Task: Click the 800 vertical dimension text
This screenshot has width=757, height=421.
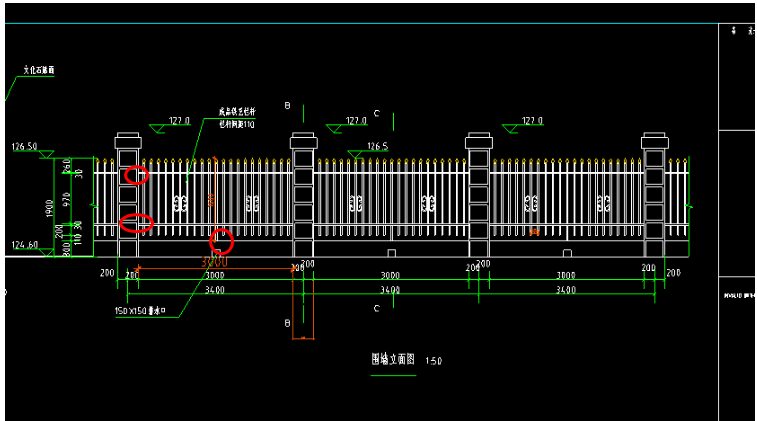Action: 67,249
